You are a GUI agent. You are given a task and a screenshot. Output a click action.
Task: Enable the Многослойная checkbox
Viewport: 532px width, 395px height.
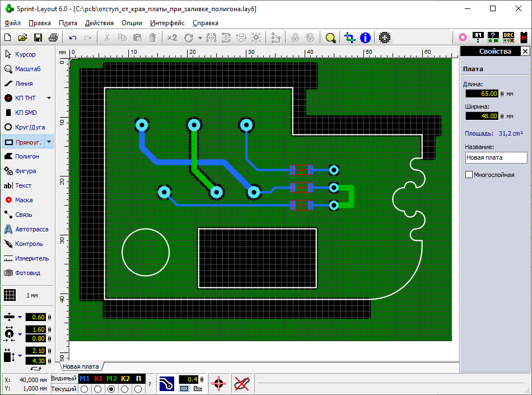[469, 175]
